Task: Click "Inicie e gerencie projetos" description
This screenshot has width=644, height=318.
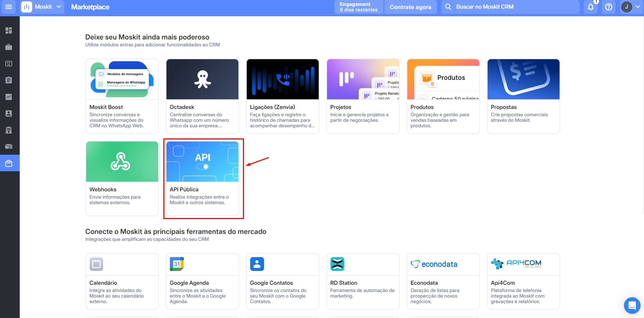Action: click(x=359, y=118)
